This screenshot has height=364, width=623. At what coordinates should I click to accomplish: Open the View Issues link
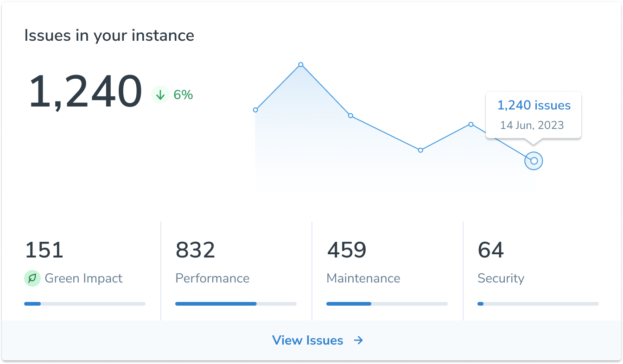pos(308,340)
